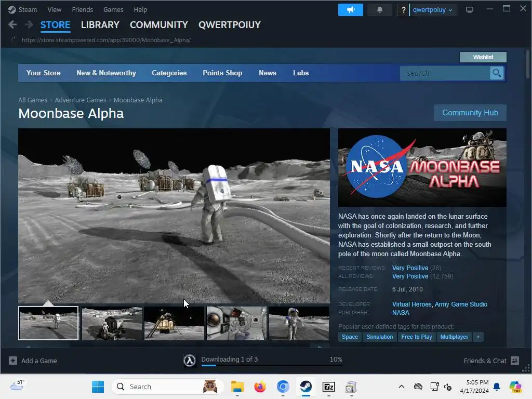
Task: Expand the Categories menu
Action: tap(169, 73)
